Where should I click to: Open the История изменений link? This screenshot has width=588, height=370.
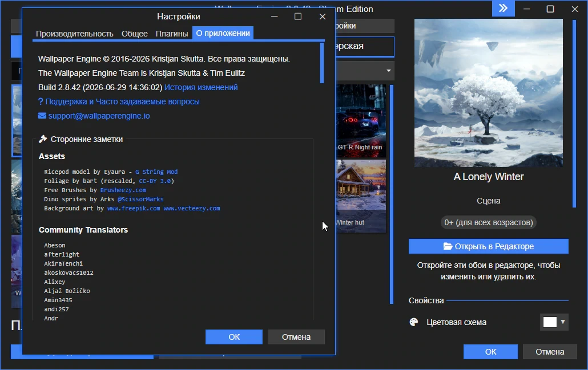[x=201, y=87]
